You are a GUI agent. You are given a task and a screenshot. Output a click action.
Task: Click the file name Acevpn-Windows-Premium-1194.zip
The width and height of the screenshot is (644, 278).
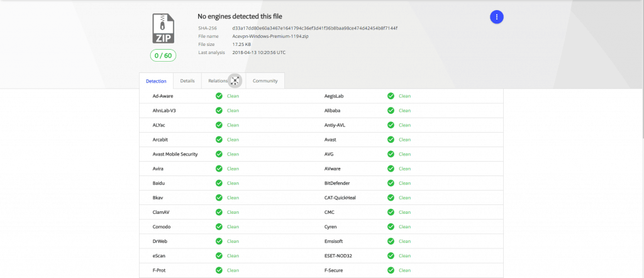click(270, 36)
